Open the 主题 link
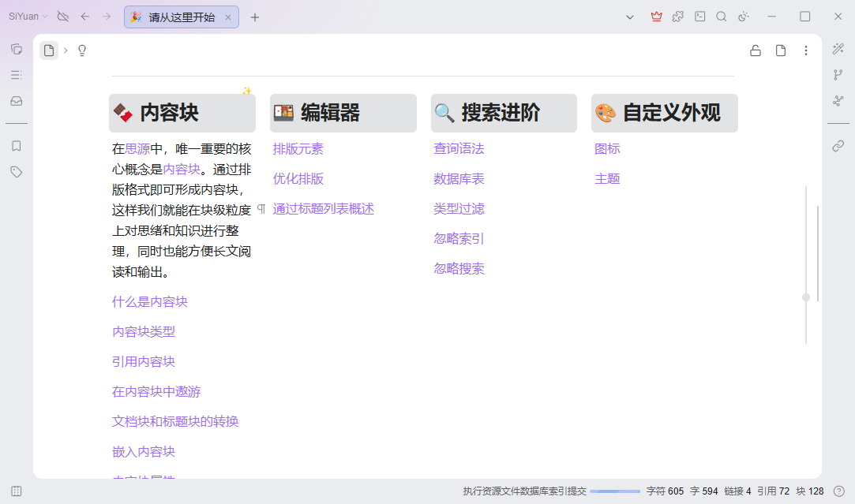 [x=607, y=179]
